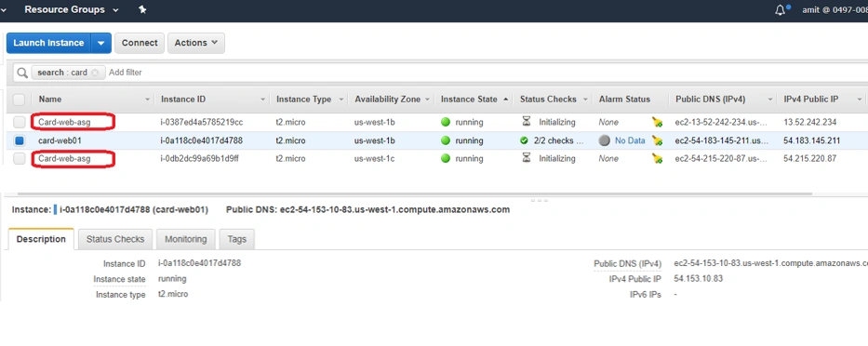Select the Card-web-asg instance in us-west-1c
Viewport: 868px width, 346px height.
tap(64, 159)
